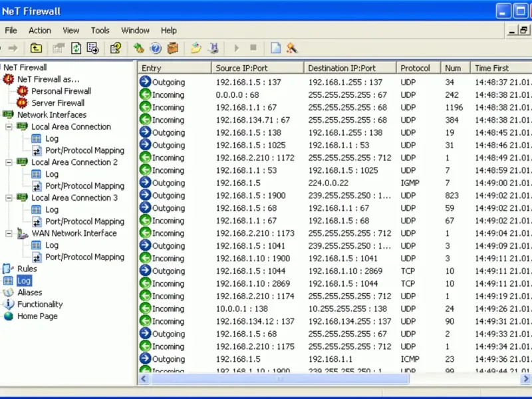Viewport: 532px width, 399px height.
Task: Open the File menu
Action: 11,31
